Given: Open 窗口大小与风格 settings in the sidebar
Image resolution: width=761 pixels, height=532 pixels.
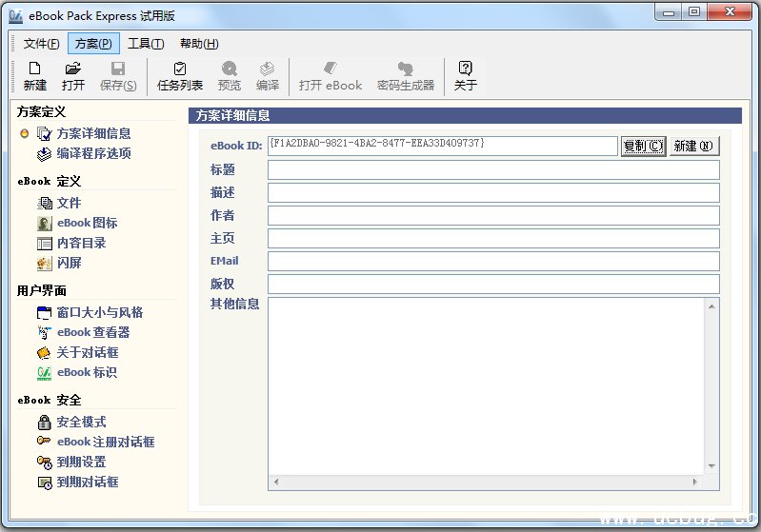Looking at the screenshot, I should tap(99, 312).
